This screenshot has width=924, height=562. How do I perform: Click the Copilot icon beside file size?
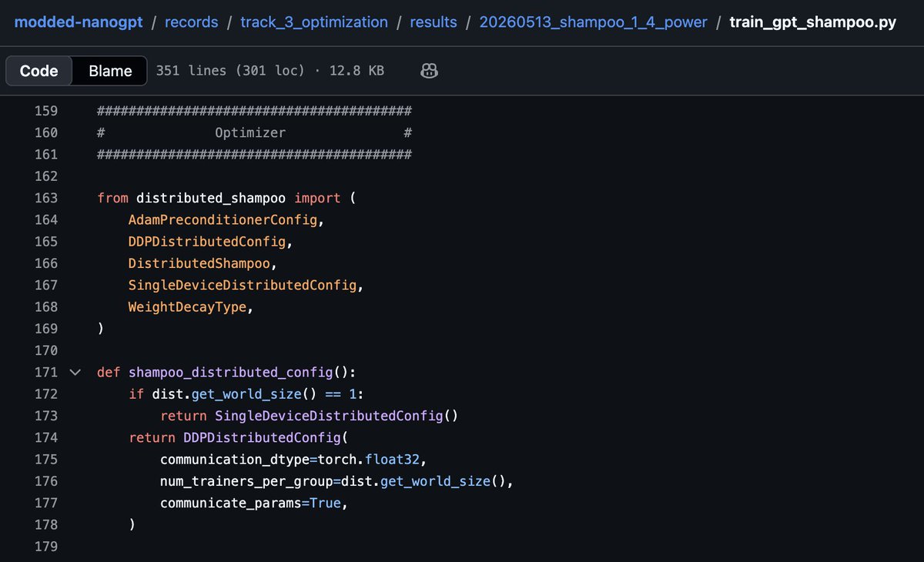[430, 71]
